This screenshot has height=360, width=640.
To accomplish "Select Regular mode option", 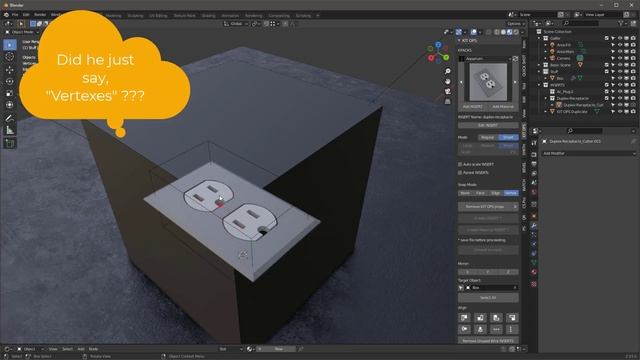I will tap(488, 138).
